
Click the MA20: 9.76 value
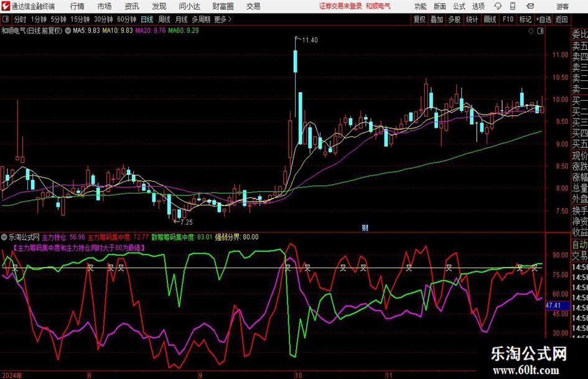(x=151, y=30)
